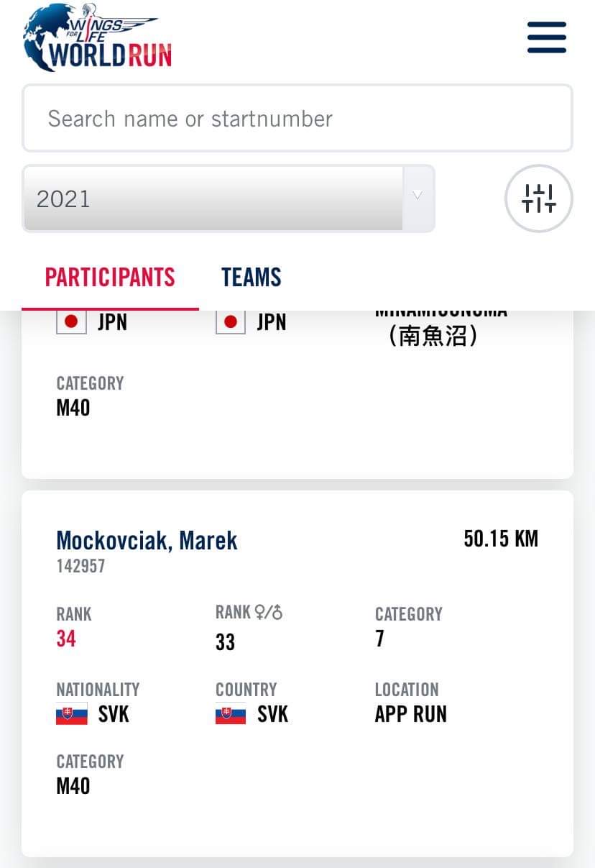The height and width of the screenshot is (868, 595).
Task: Click the left Japan flag icon
Action: [71, 321]
